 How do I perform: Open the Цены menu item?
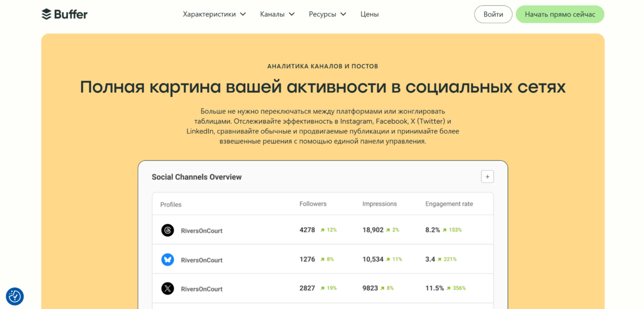pyautogui.click(x=369, y=14)
